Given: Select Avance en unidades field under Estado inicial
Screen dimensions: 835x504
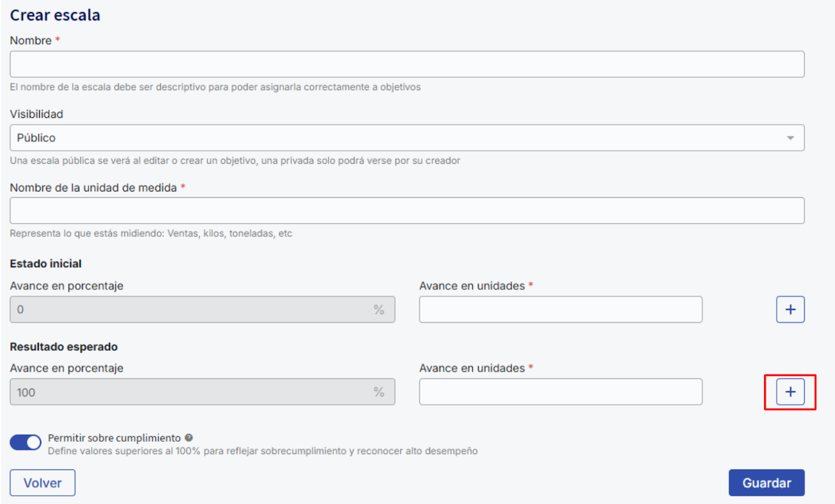Looking at the screenshot, I should [x=560, y=309].
